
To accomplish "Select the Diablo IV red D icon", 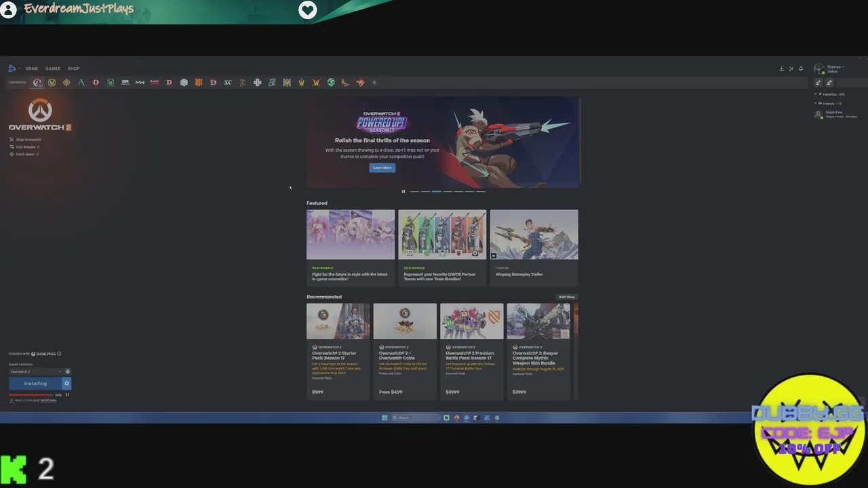I will [x=96, y=83].
